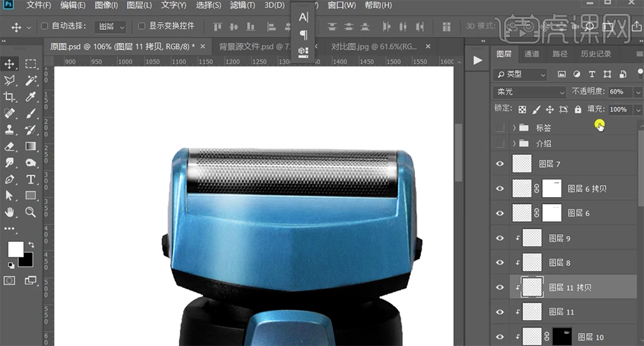
Task: Click the lock all padlock icon
Action: click(578, 109)
